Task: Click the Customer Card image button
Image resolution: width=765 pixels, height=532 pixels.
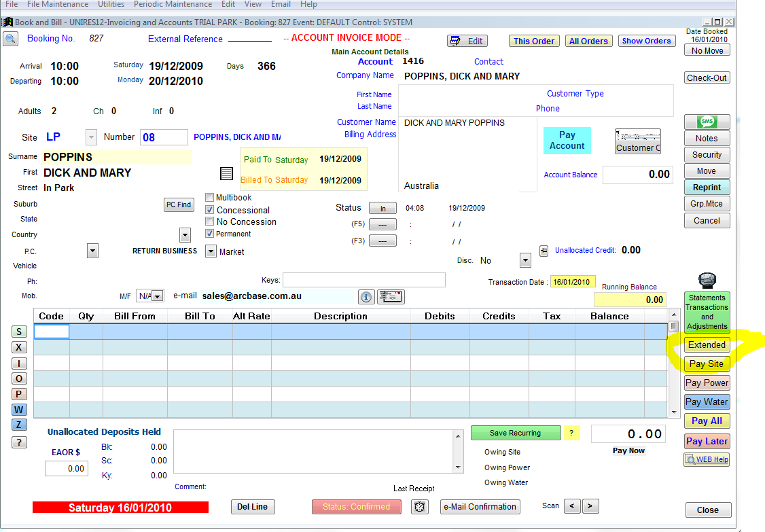Action: (638, 141)
